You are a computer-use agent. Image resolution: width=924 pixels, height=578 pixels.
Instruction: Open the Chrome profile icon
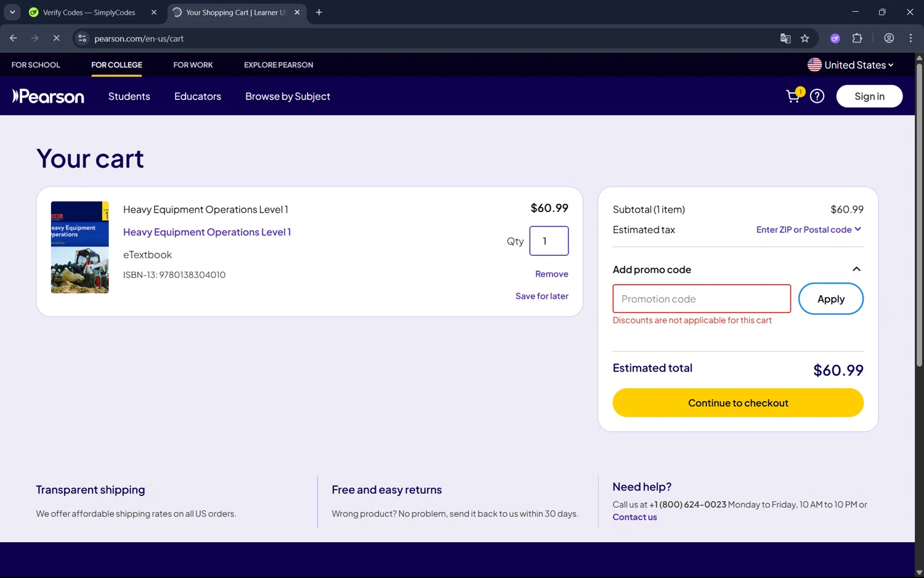(x=889, y=38)
